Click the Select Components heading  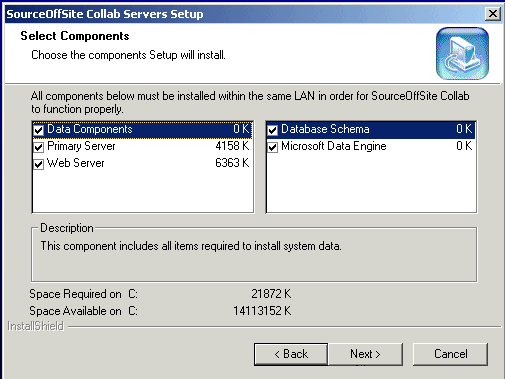coord(75,36)
